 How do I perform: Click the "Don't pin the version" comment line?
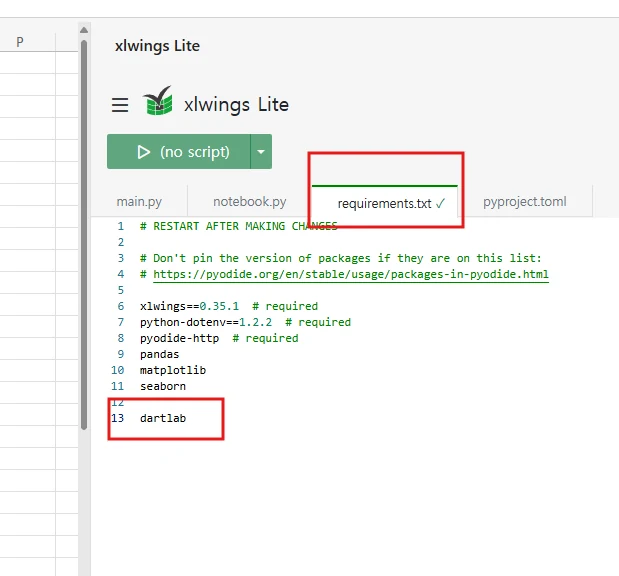[340, 258]
